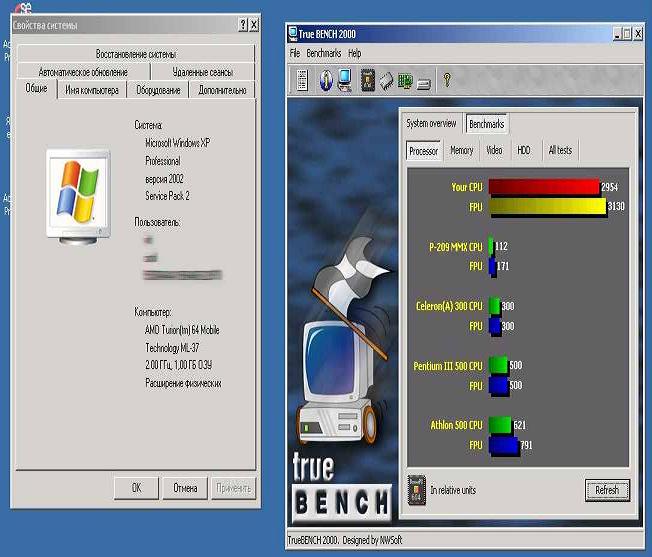Open the File menu in TrueBench
This screenshot has width=652, height=557.
[x=295, y=53]
